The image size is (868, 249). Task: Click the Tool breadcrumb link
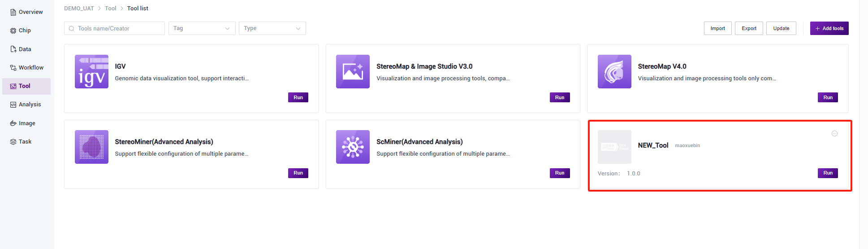[110, 9]
